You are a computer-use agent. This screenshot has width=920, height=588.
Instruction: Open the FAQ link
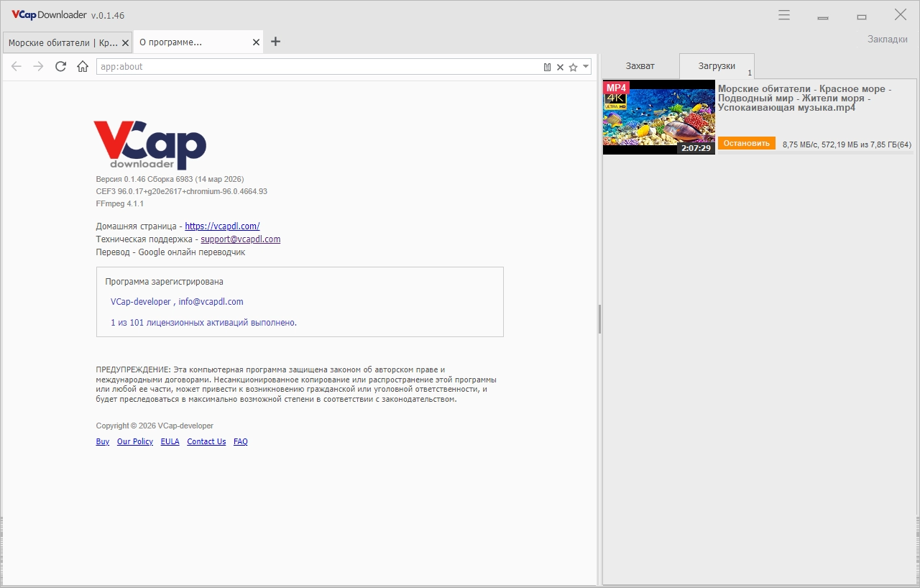click(241, 441)
